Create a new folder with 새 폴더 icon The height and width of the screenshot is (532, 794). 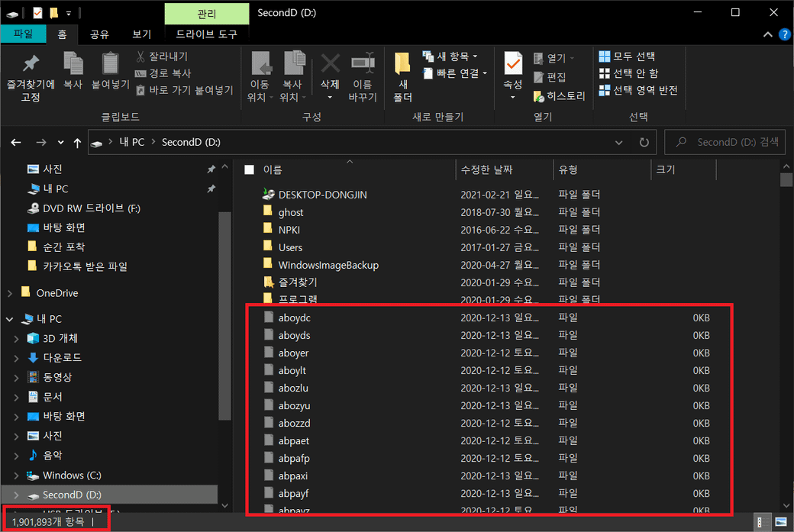coord(402,64)
